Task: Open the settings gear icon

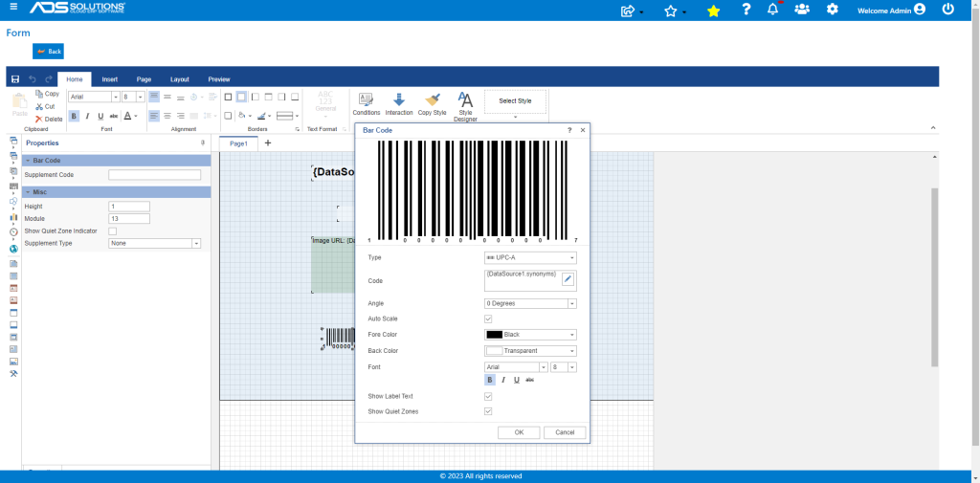Action: [832, 10]
